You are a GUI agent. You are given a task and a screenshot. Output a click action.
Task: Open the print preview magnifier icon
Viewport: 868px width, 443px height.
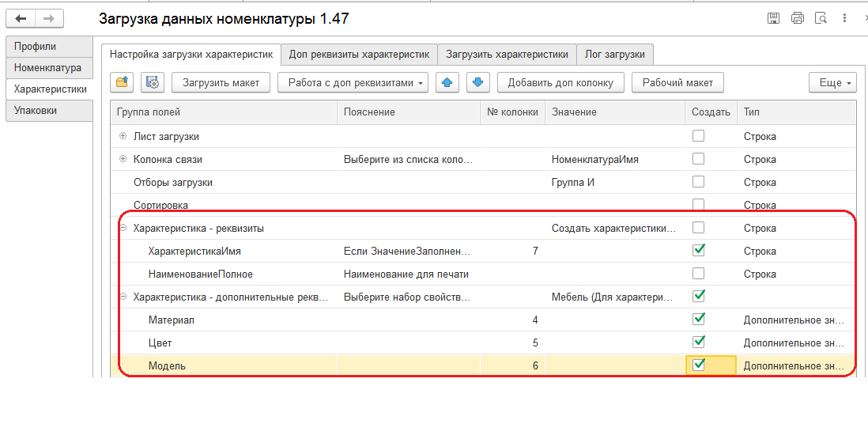click(821, 18)
